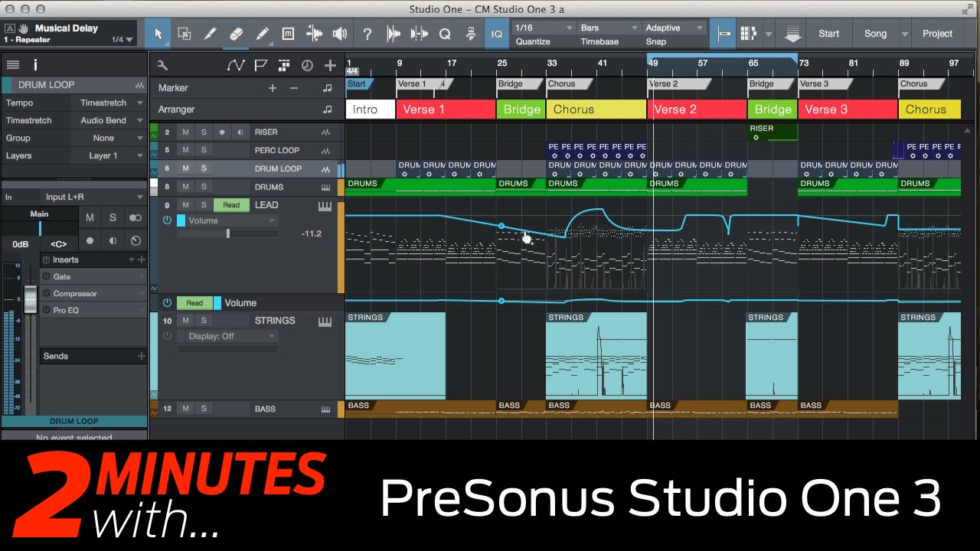Switch to the Song page
The height and width of the screenshot is (551, 980).
coord(875,34)
